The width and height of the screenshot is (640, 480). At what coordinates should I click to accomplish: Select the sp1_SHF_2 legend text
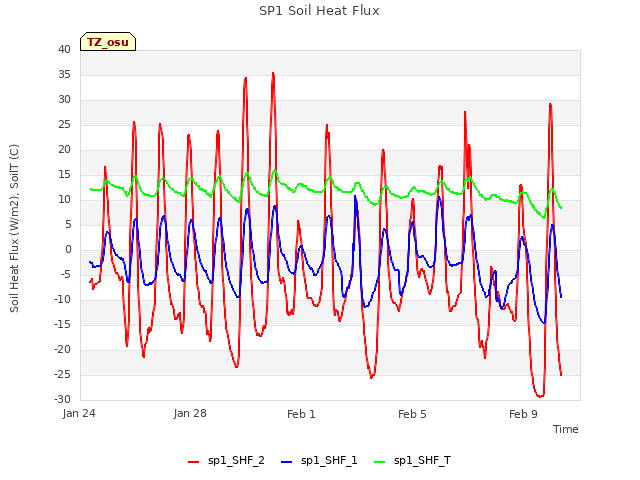236,460
